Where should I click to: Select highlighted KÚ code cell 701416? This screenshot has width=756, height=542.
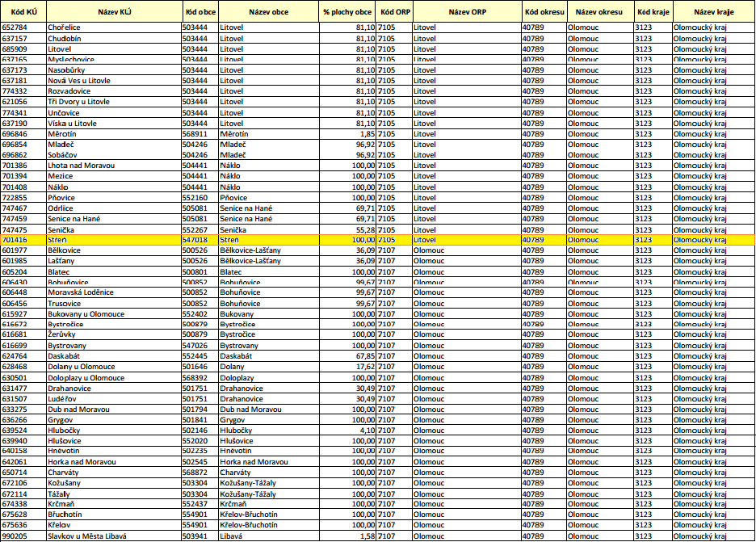pyautogui.click(x=23, y=240)
